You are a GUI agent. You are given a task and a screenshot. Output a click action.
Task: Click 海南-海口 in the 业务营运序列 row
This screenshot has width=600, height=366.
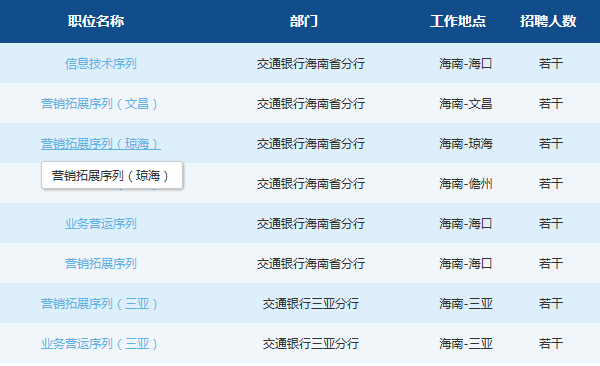pyautogui.click(x=466, y=224)
